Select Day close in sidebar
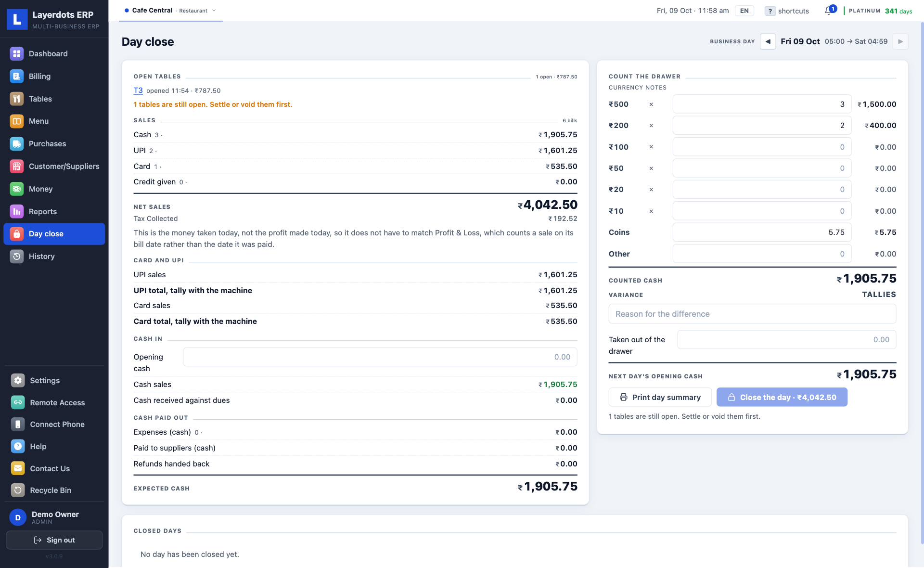The width and height of the screenshot is (924, 568). click(x=54, y=234)
